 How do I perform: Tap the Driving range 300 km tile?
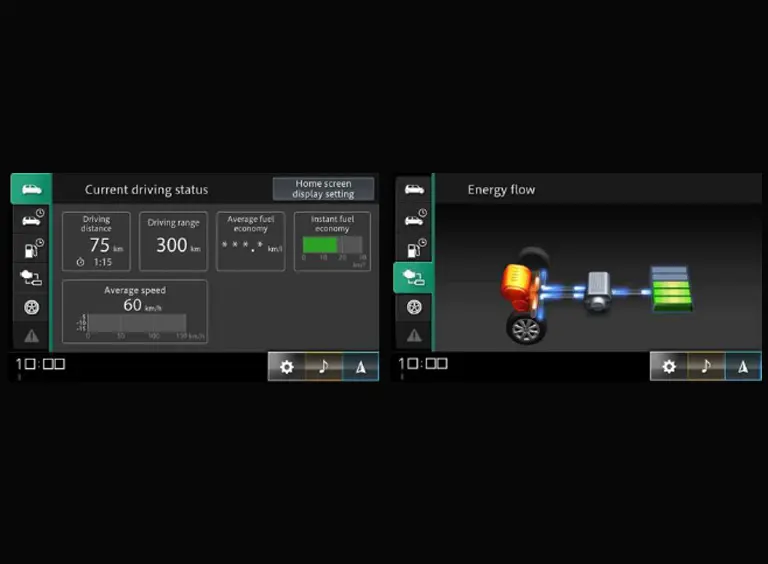click(x=173, y=241)
